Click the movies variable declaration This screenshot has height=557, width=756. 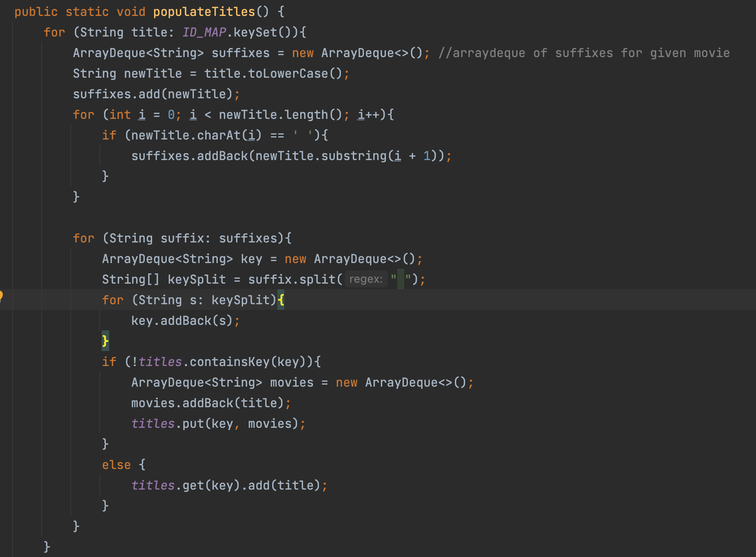[291, 382]
